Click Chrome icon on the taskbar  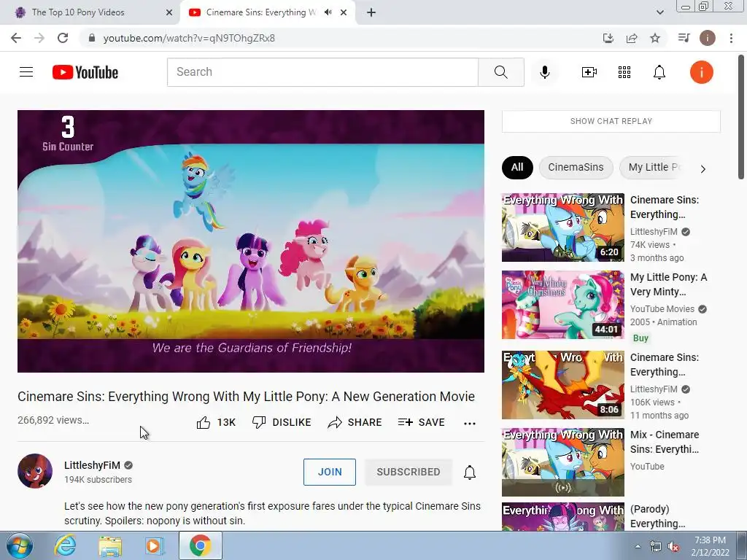[200, 545]
